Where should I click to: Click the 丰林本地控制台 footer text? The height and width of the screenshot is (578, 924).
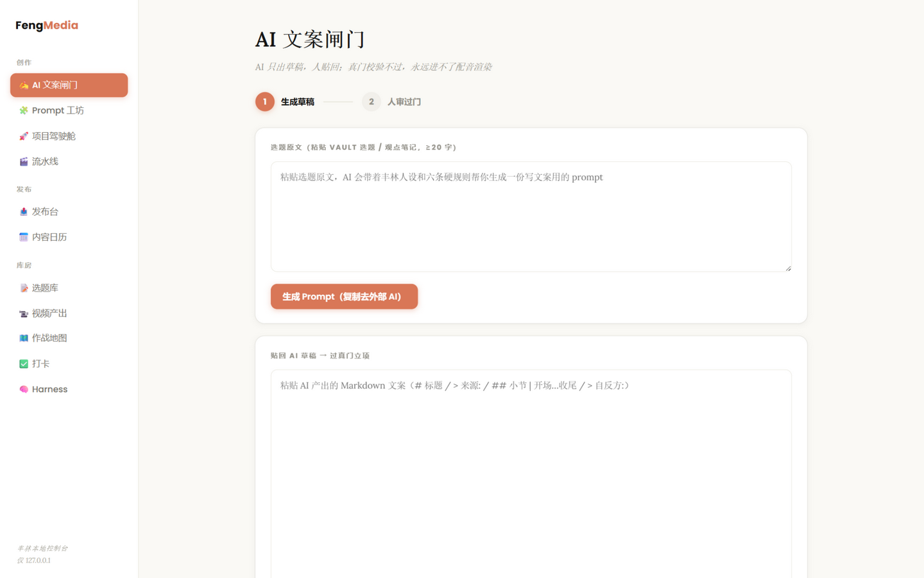point(42,548)
